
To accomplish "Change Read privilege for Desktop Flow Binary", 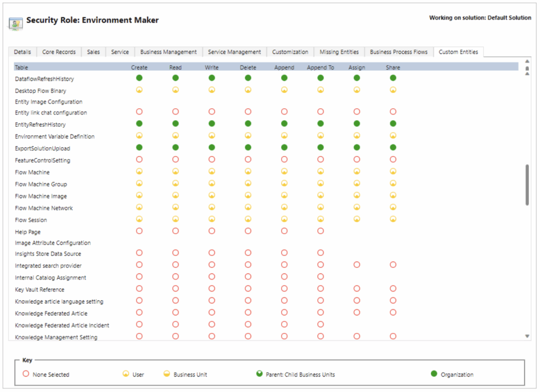I will point(176,90).
